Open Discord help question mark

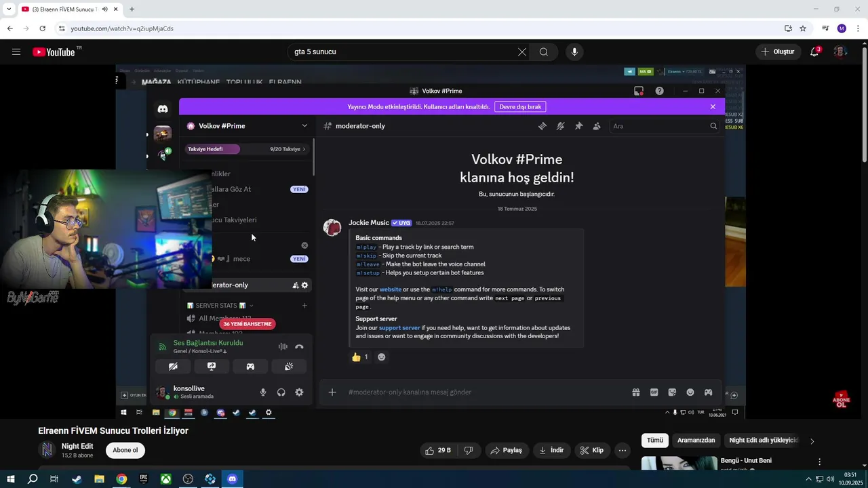[x=659, y=91]
